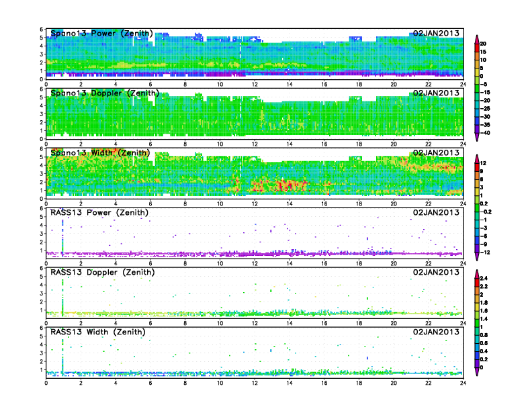Click the 02JAN2013 date in RASS13 Width panel
Screen dimensions: 532x411
coord(436,332)
